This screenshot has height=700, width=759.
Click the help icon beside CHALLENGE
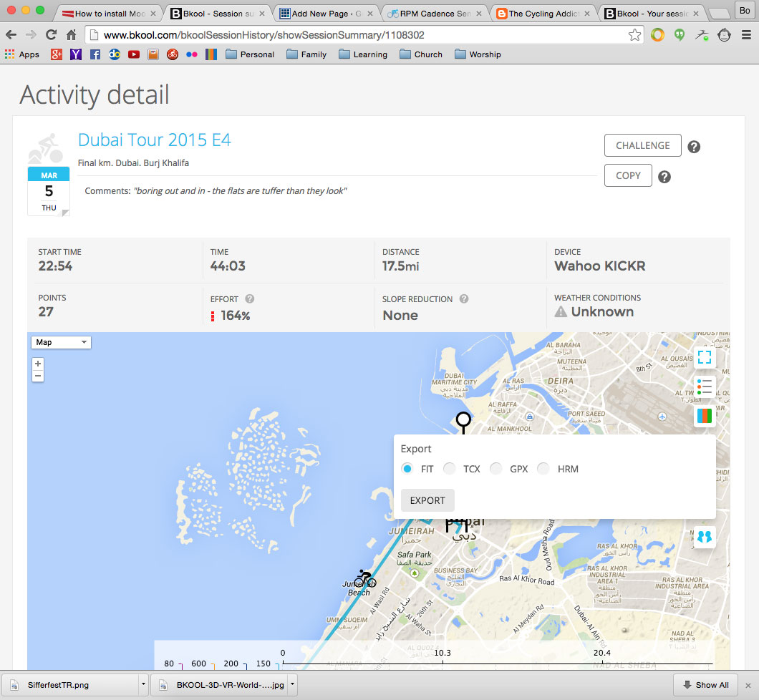coord(694,147)
